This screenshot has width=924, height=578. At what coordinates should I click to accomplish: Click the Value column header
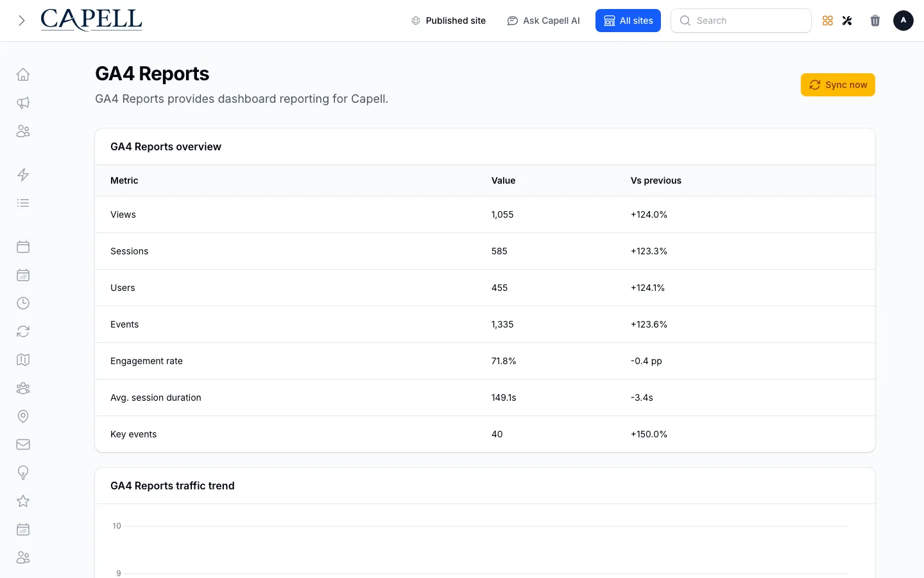(504, 180)
